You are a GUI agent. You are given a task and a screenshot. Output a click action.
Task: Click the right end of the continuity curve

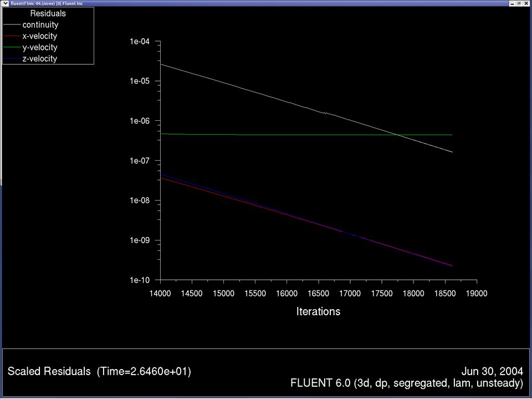452,152
